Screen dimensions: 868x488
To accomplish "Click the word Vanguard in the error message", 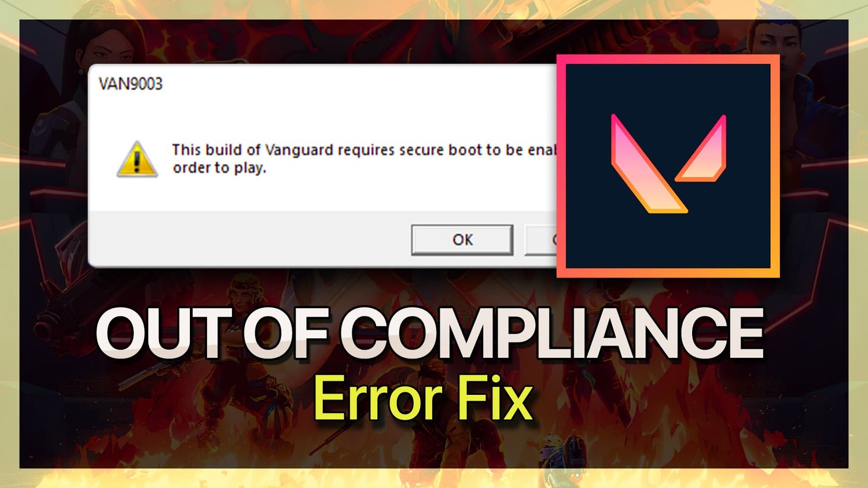I will (x=299, y=150).
